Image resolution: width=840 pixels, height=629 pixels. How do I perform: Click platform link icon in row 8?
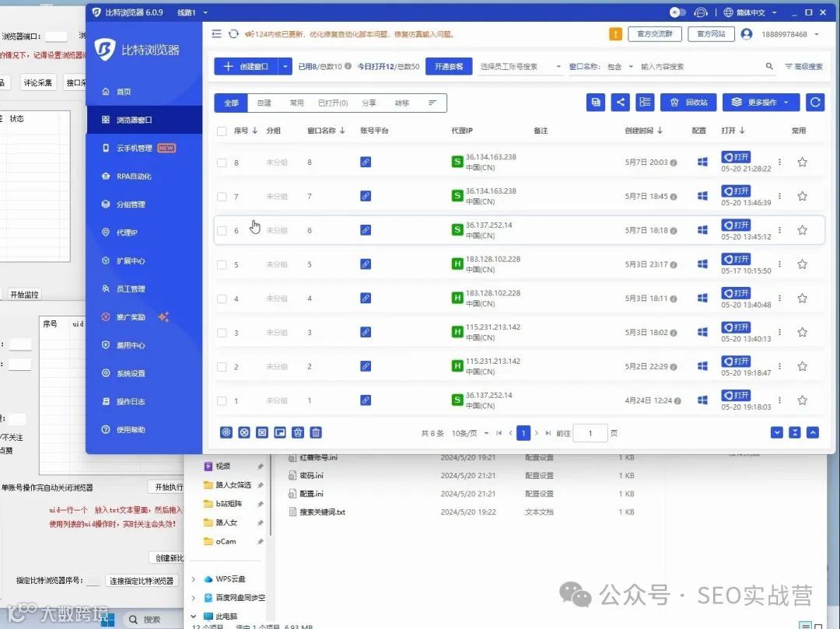click(366, 162)
